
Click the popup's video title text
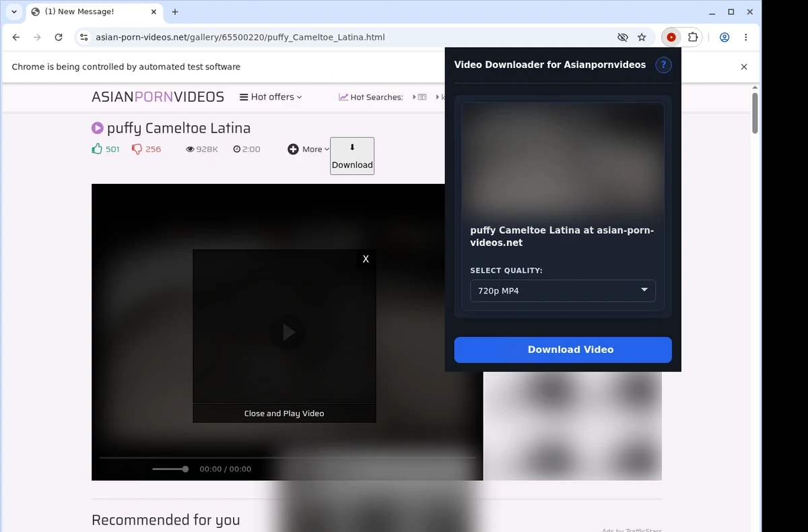(562, 236)
